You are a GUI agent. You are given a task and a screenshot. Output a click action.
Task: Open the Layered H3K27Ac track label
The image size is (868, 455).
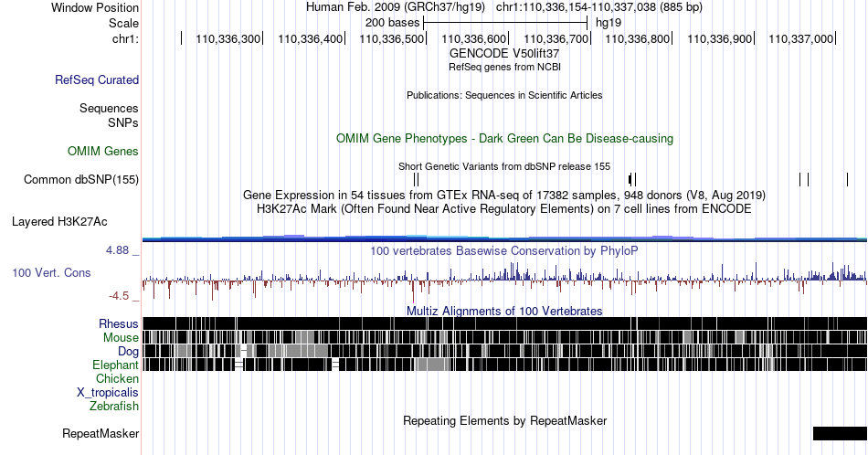[59, 221]
